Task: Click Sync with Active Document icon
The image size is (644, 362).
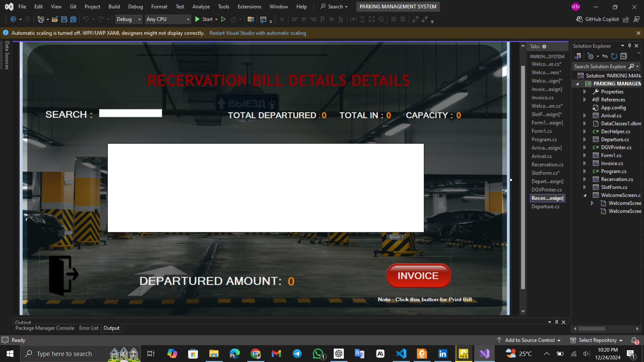Action: click(605, 56)
